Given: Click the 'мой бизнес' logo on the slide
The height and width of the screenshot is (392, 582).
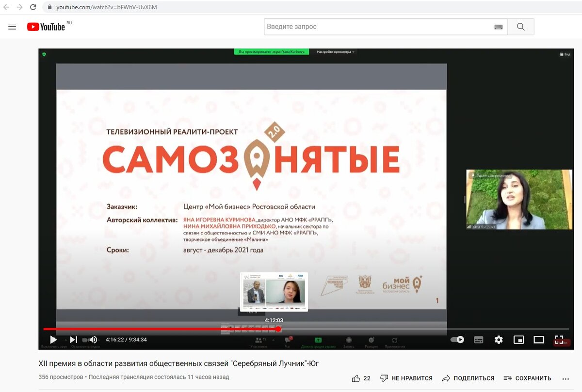Looking at the screenshot, I should [x=402, y=284].
